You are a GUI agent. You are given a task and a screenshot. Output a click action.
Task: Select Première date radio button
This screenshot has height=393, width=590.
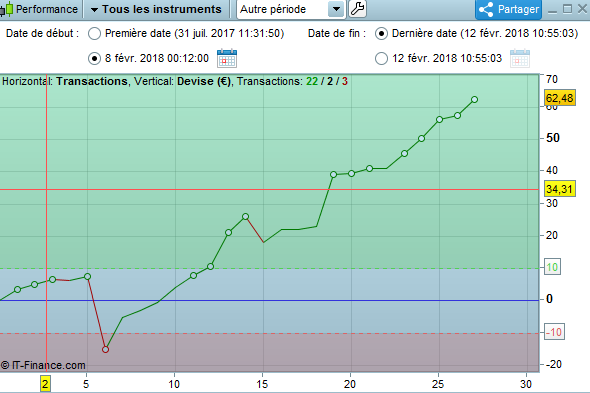(x=94, y=34)
